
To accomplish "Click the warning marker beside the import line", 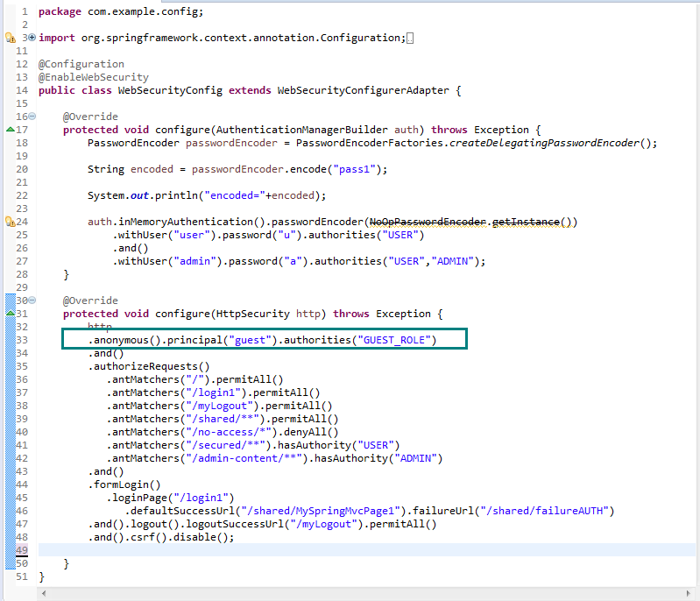I will click(x=11, y=38).
